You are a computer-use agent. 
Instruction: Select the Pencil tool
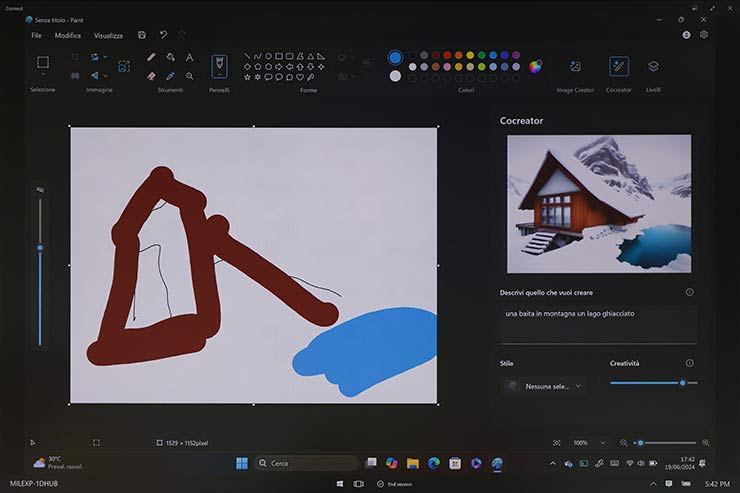[151, 58]
